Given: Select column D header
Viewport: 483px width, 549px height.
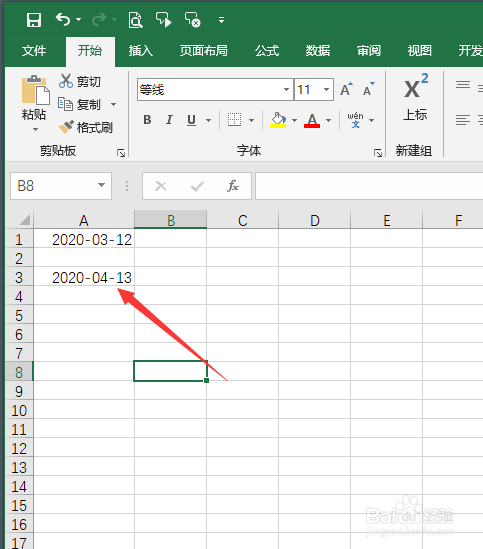Looking at the screenshot, I should coord(315,221).
